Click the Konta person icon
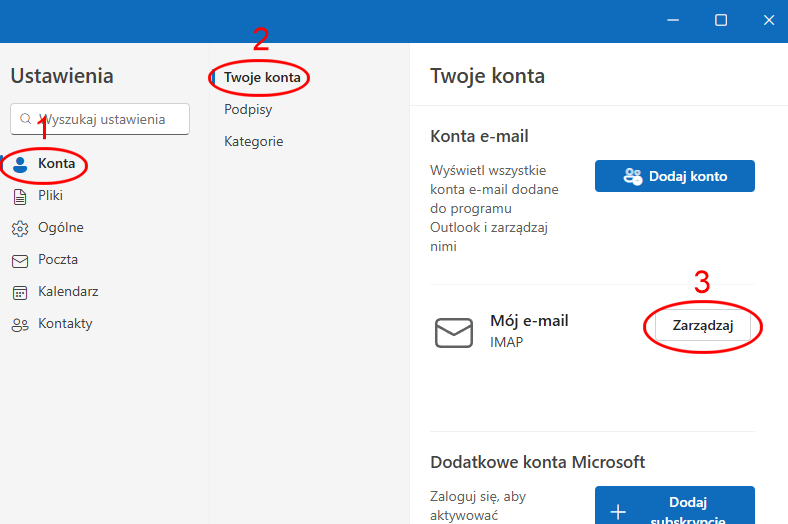Screen dimensions: 788x524 pyautogui.click(x=20, y=164)
